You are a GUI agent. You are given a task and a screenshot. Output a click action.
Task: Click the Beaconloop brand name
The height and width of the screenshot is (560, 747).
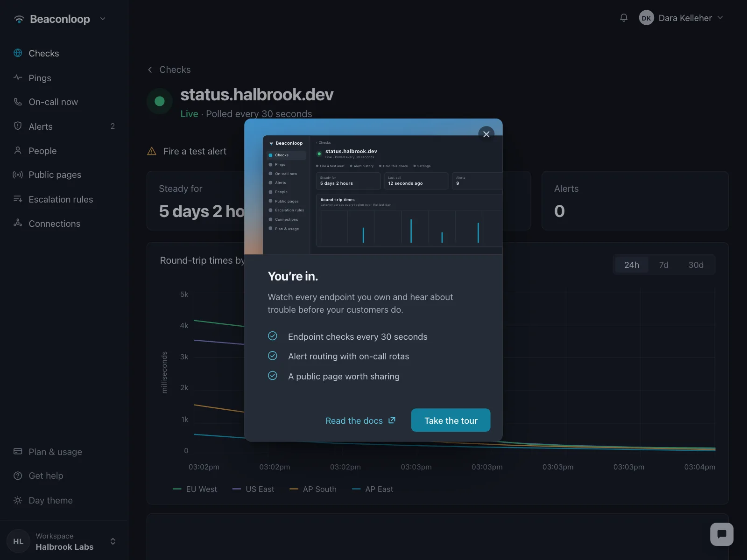[60, 19]
